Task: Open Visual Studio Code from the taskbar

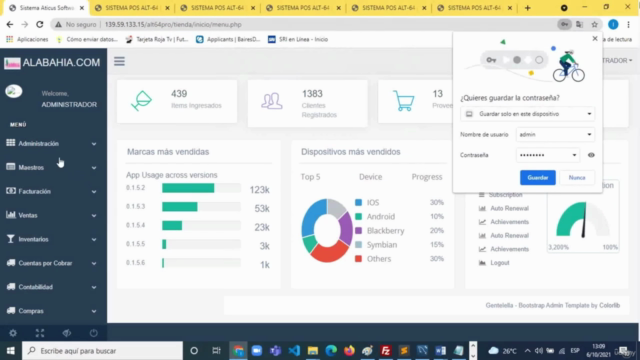Action: tap(294, 351)
